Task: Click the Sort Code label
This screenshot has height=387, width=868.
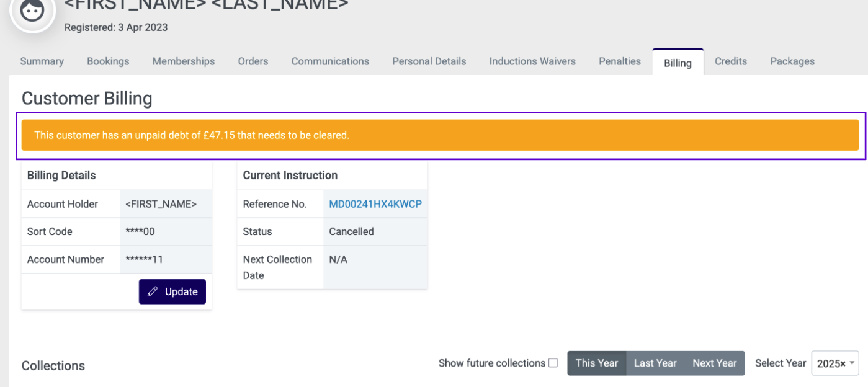Action: pos(50,231)
